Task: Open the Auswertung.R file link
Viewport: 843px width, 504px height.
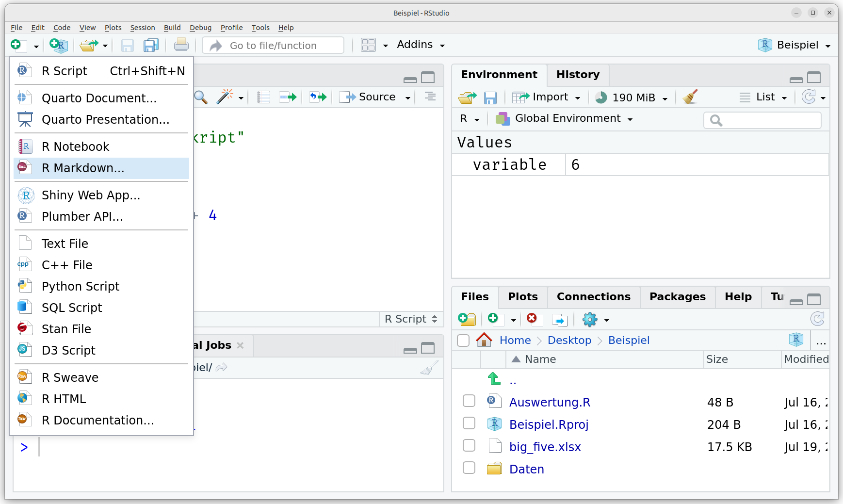Action: pyautogui.click(x=550, y=402)
